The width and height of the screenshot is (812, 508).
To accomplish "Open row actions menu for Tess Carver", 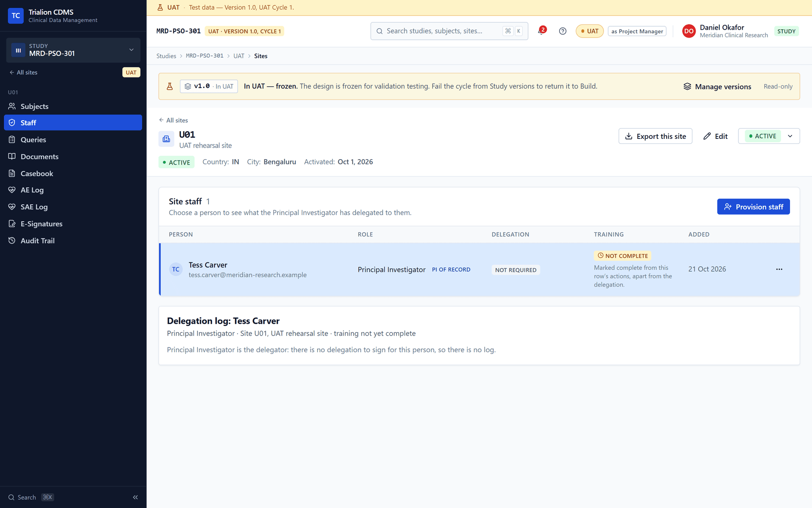I will coord(779,269).
